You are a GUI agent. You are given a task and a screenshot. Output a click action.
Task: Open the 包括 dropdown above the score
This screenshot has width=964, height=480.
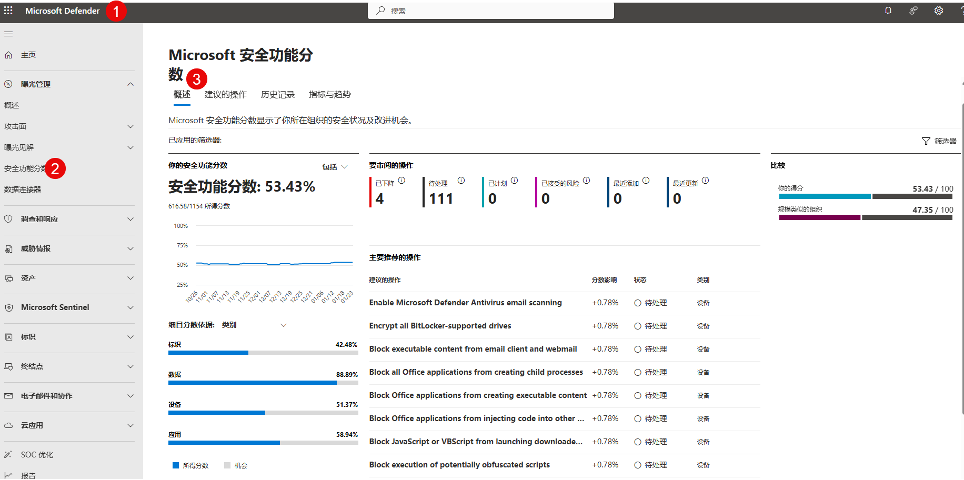click(335, 167)
